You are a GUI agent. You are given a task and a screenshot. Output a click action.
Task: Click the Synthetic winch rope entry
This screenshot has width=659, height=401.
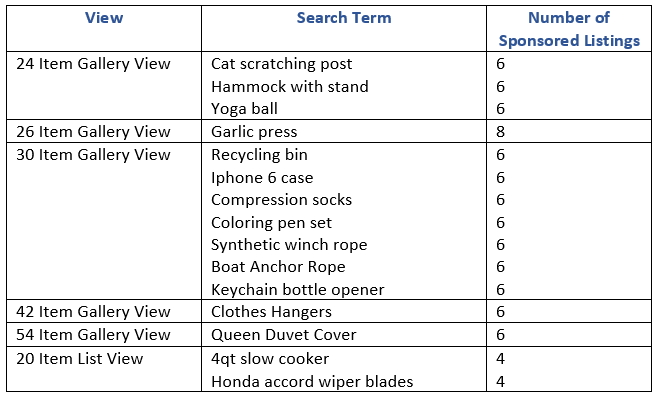tap(289, 245)
